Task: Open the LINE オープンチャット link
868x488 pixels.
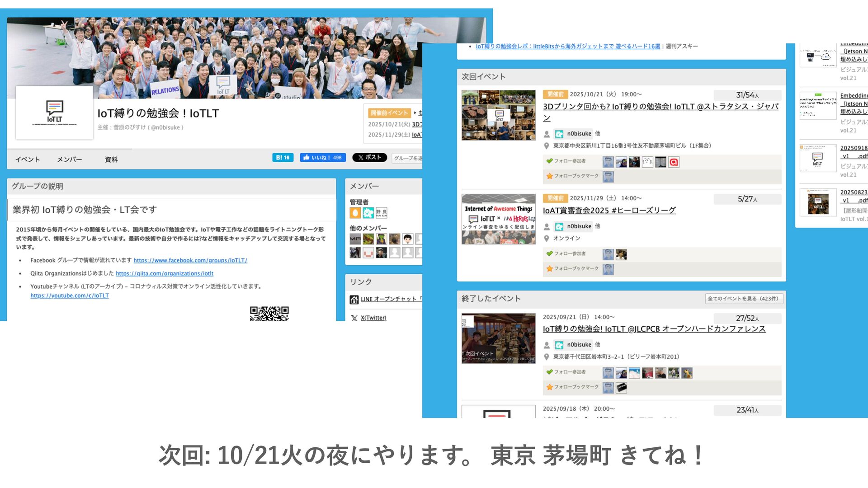Action: [389, 299]
